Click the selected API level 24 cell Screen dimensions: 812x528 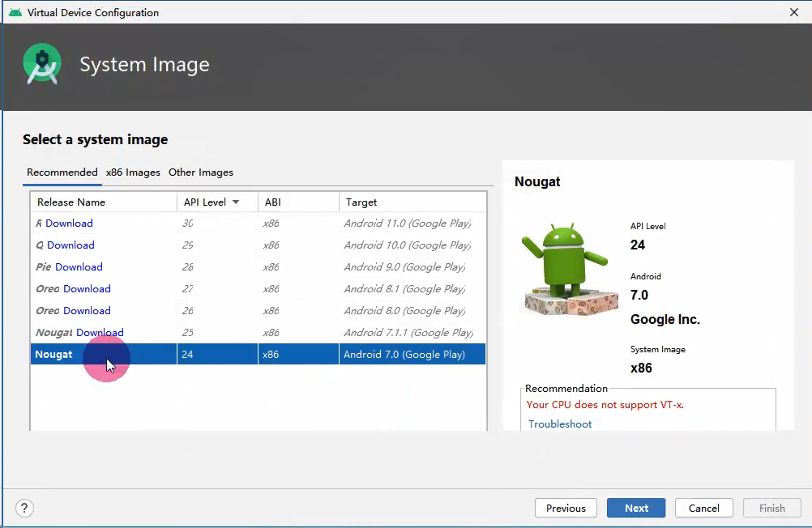(x=217, y=354)
